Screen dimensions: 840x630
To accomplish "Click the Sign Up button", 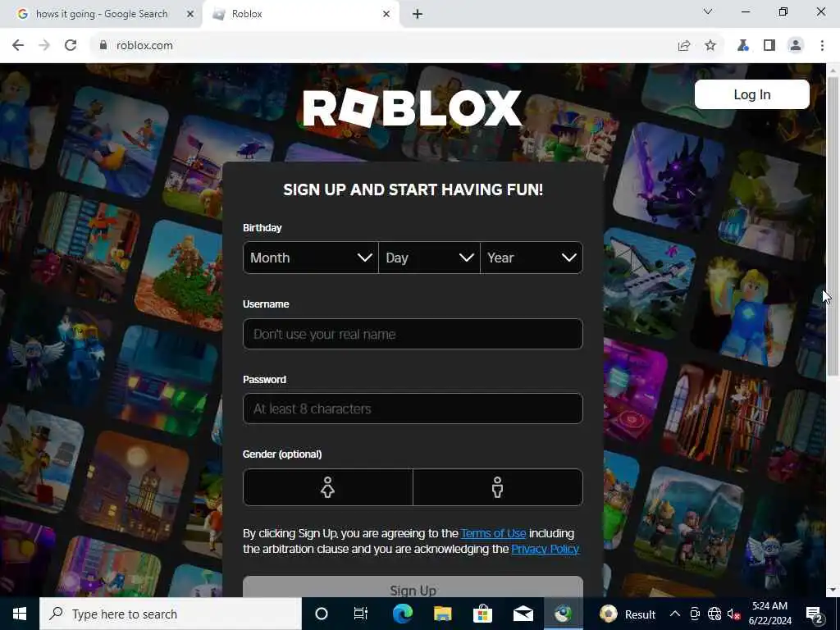I will [413, 587].
